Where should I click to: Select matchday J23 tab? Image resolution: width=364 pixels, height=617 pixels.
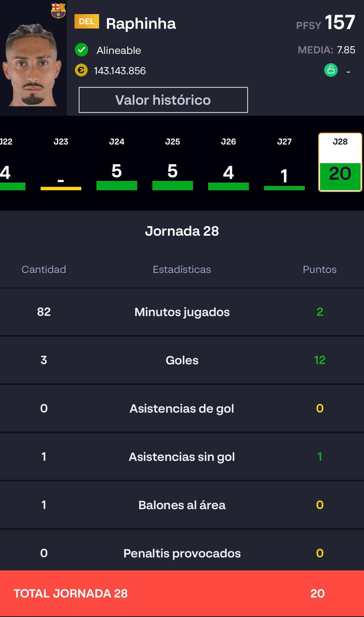pos(61,163)
